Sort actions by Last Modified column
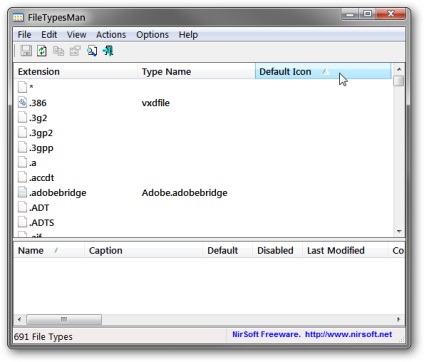 [x=345, y=250]
